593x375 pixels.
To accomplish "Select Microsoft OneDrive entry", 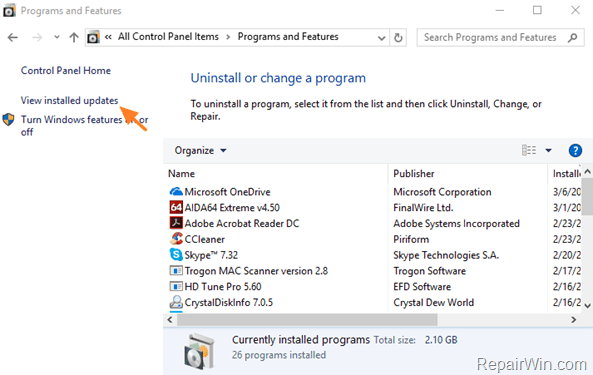I will point(227,192).
